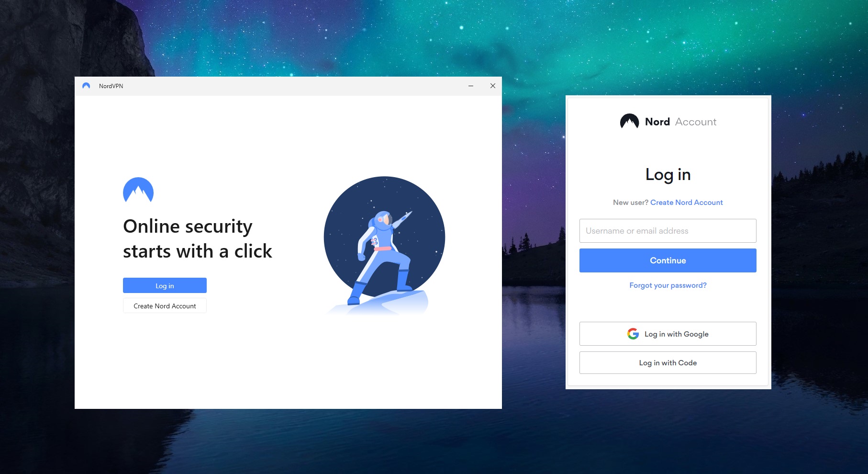Click the large blue NordVPN mountain logo
The height and width of the screenshot is (474, 868).
pyautogui.click(x=138, y=190)
